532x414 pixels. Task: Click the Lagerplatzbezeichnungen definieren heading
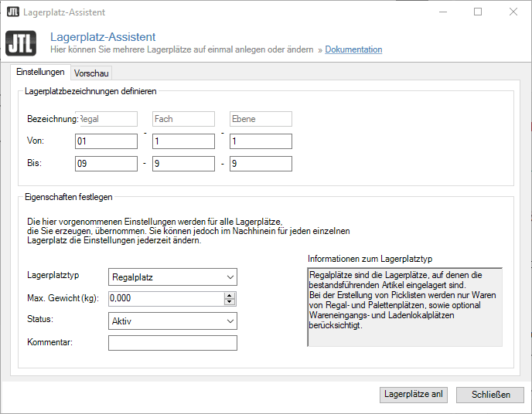pos(90,91)
